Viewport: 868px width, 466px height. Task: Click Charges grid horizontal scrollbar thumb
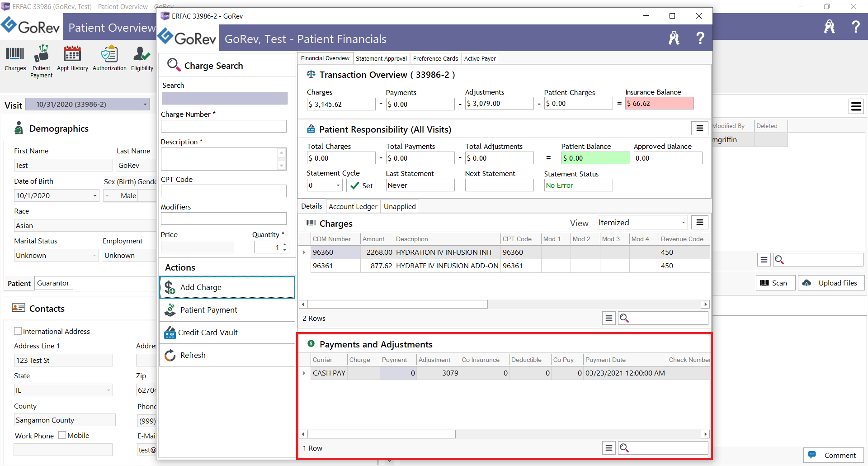coord(398,304)
